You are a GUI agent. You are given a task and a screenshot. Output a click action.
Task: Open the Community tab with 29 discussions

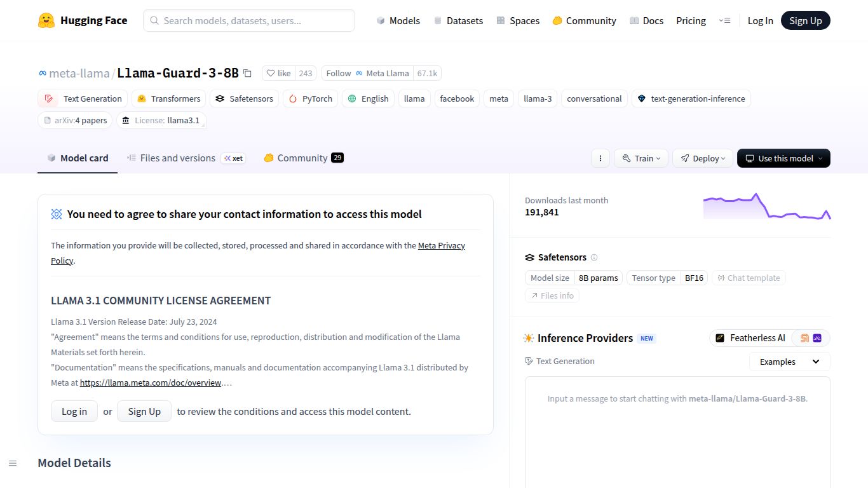pos(302,158)
